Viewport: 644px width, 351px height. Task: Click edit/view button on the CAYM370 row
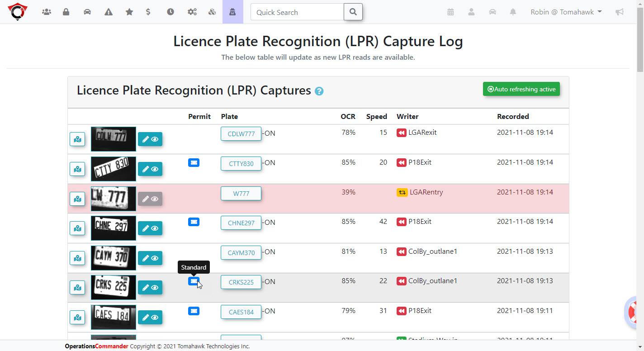[150, 258]
